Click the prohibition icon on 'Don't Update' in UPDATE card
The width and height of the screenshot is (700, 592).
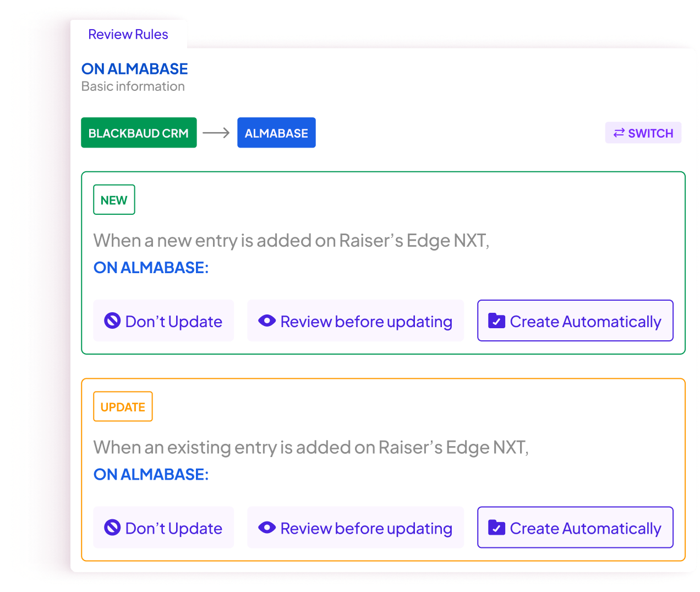[111, 527]
